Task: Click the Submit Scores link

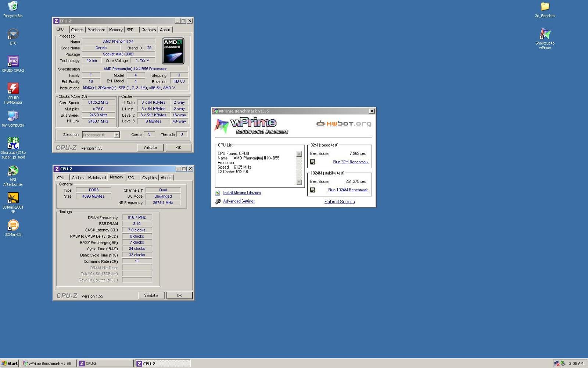Action: point(340,202)
